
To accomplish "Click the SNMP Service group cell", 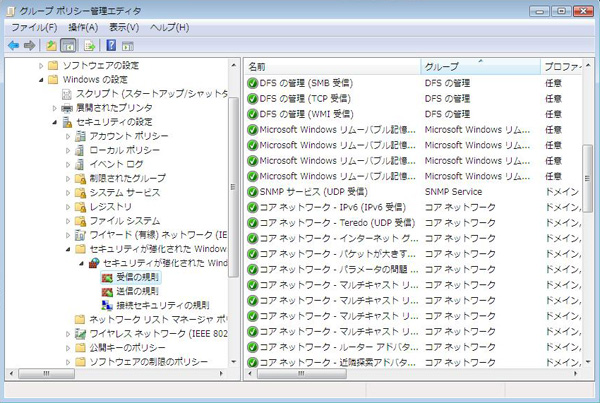I will click(453, 192).
